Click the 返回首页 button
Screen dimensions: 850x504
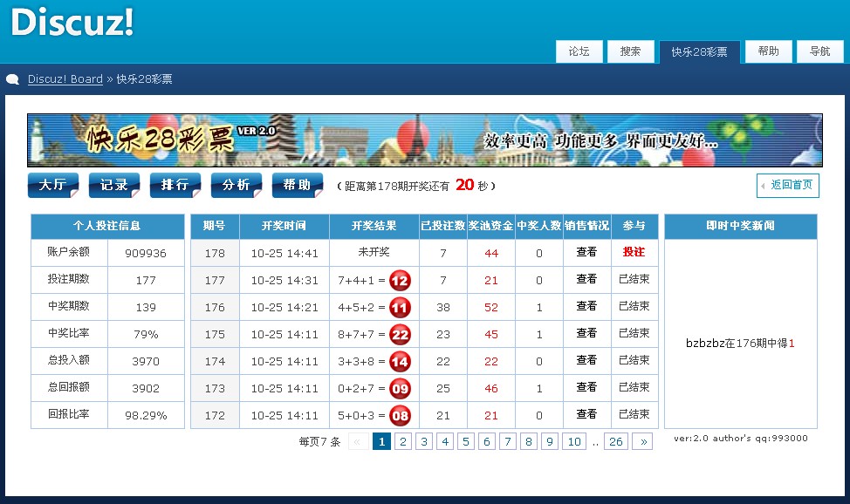pyautogui.click(x=788, y=186)
